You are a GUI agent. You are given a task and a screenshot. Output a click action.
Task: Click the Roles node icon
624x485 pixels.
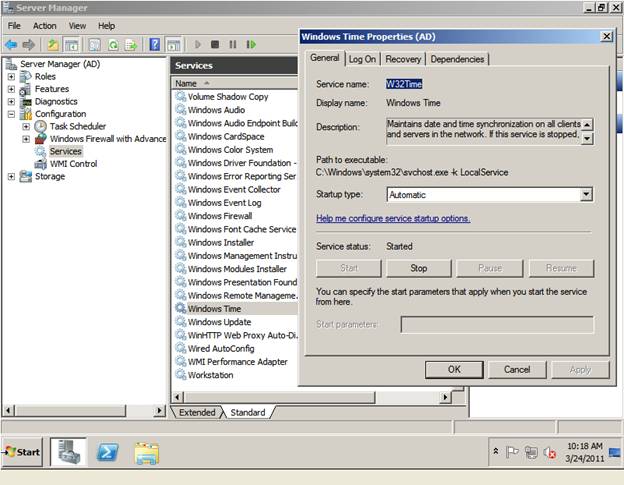(x=25, y=76)
